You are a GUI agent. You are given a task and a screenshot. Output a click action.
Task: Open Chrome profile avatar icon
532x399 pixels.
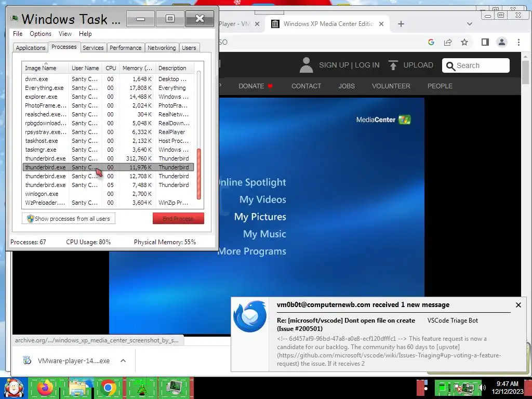tap(502, 42)
